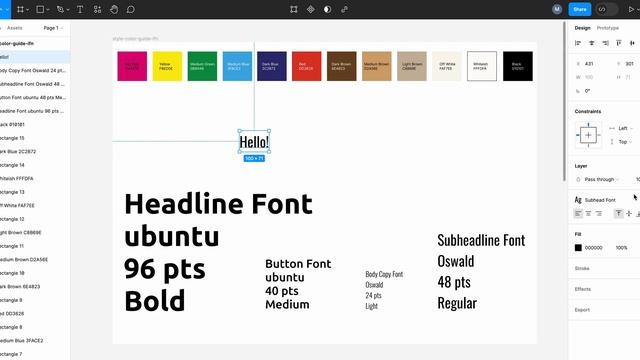
Task: Select the Pen tool
Action: (60, 9)
